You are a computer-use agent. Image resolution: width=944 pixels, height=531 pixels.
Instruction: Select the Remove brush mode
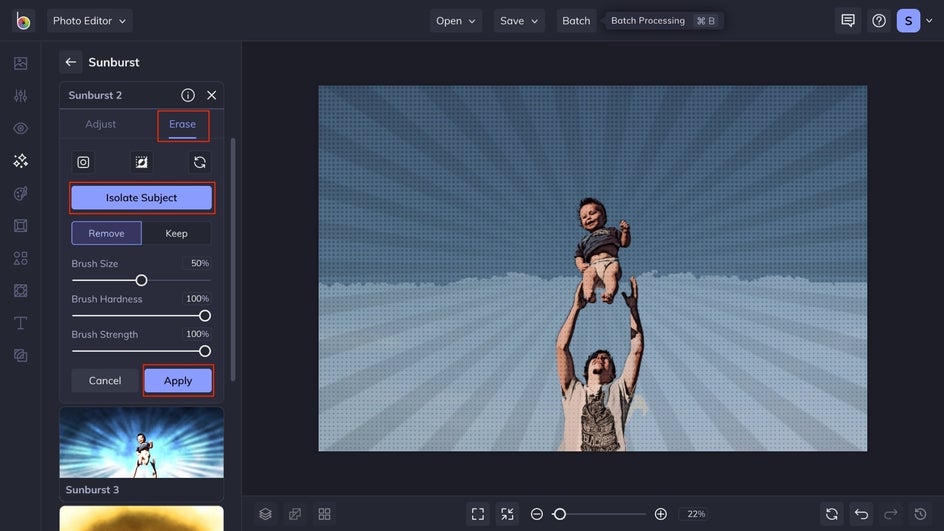click(x=107, y=233)
